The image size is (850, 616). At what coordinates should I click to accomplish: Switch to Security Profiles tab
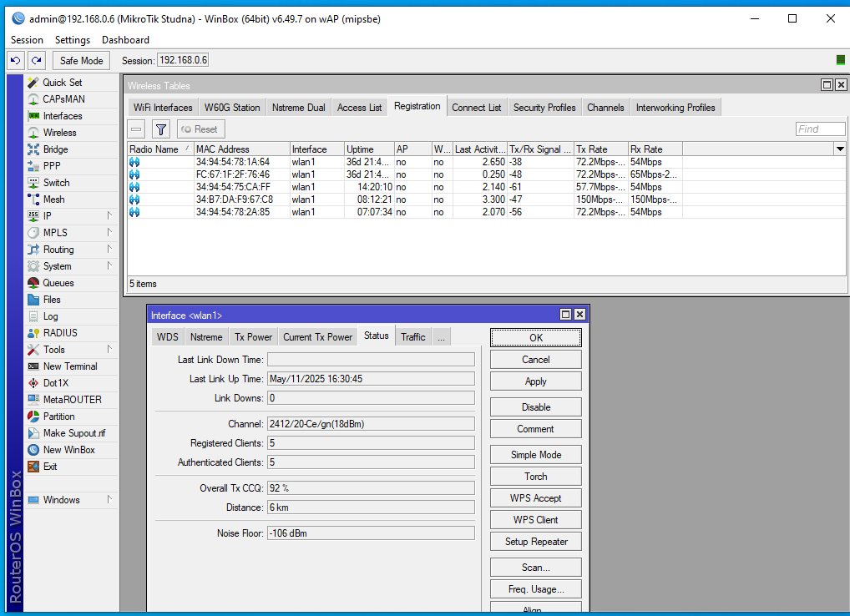(x=544, y=108)
